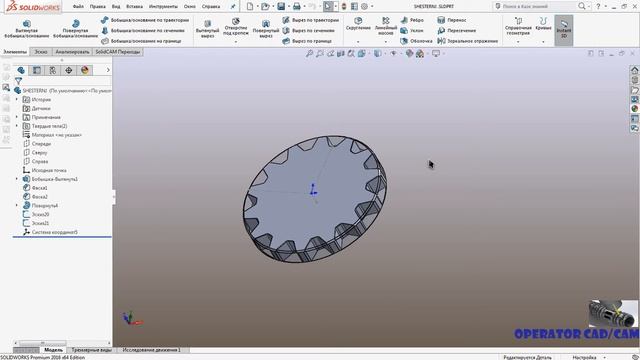This screenshot has width=640, height=360.
Task: Click the Print icon in top toolbar
Action: pyautogui.click(x=297, y=6)
